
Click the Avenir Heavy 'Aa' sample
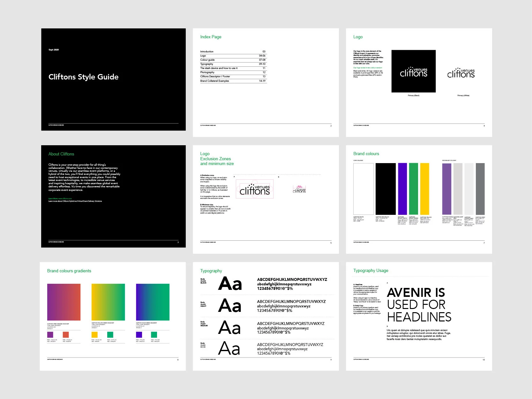tap(230, 306)
